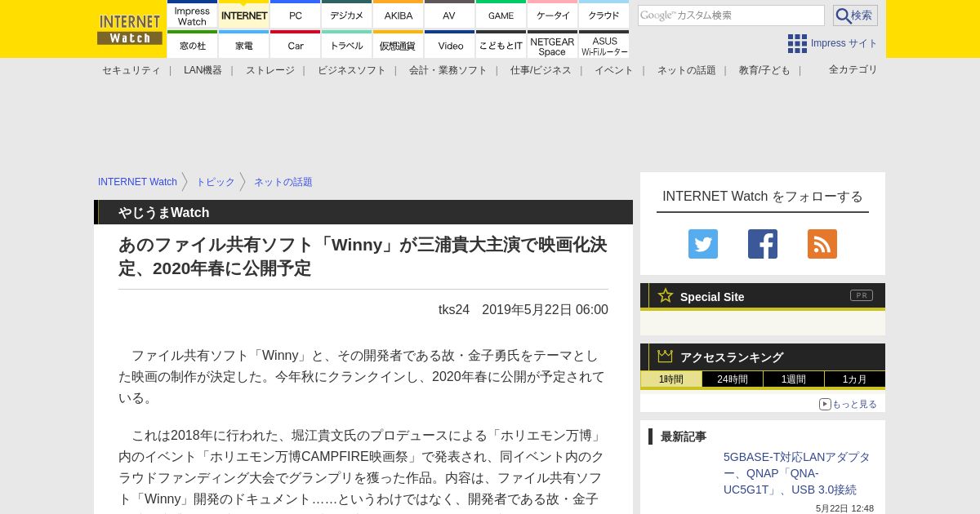The image size is (980, 514).
Task: Go to the ケータイ Watch tab
Action: pyautogui.click(x=552, y=15)
